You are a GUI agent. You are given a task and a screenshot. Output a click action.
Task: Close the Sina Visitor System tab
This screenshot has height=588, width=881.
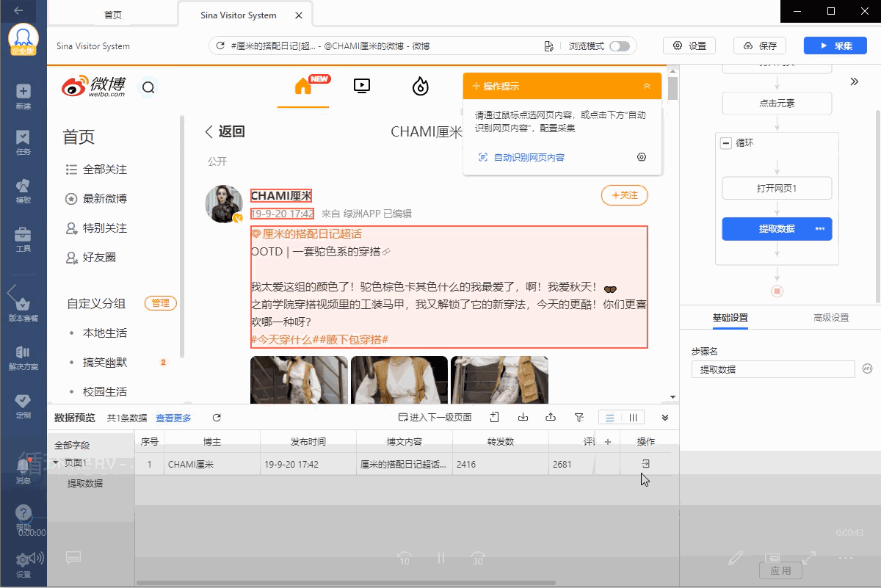(297, 15)
